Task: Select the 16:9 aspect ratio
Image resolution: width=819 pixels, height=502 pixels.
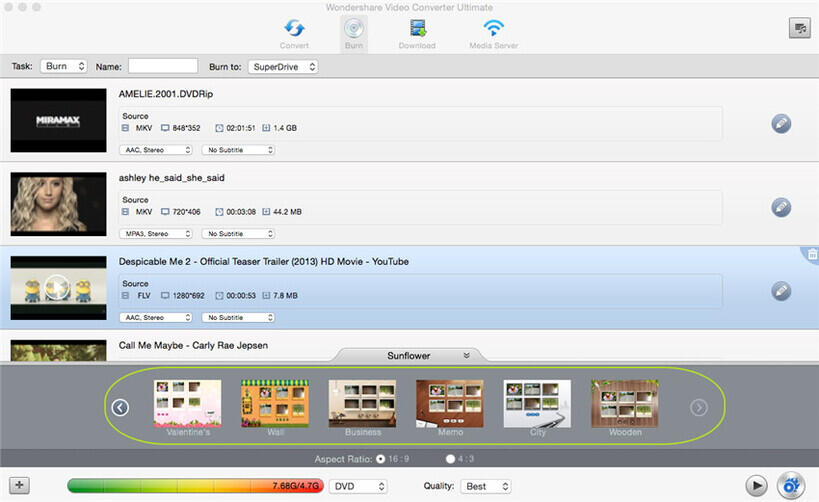Action: (381, 459)
